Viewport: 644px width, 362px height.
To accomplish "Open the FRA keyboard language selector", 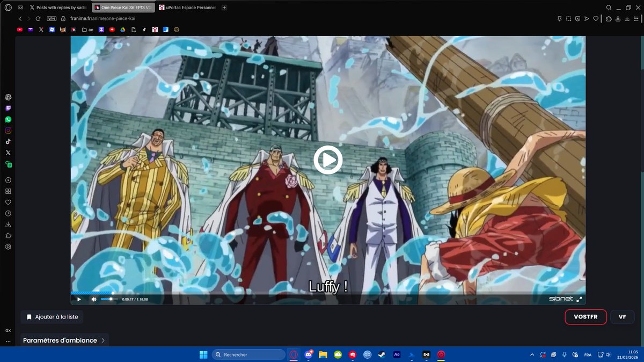I will (588, 354).
